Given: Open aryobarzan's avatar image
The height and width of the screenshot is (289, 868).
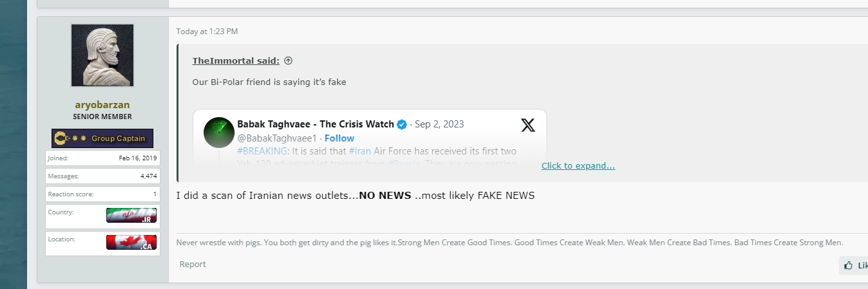Looking at the screenshot, I should (x=102, y=55).
